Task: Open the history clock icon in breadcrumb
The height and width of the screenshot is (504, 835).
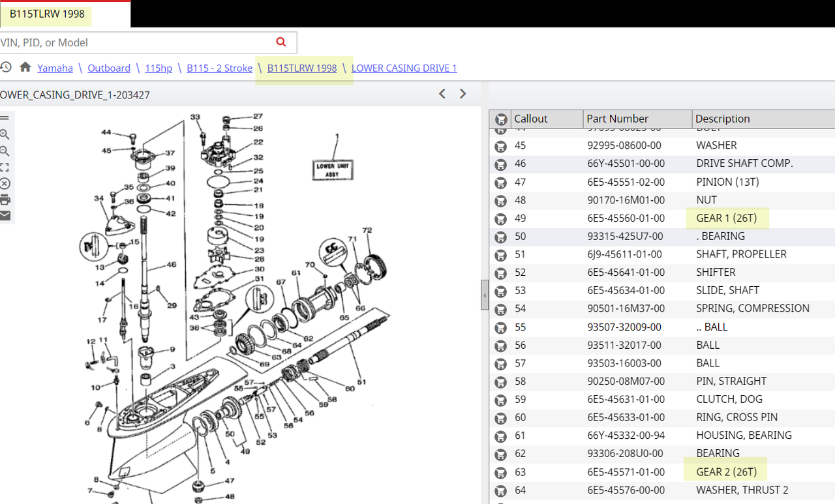Action: pyautogui.click(x=5, y=67)
